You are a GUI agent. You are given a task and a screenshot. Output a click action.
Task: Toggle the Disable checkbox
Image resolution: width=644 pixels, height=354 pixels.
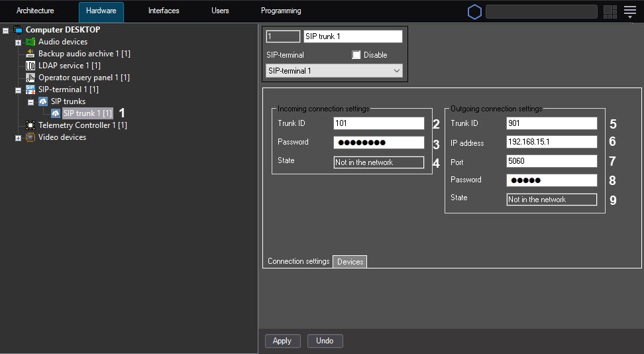tap(356, 55)
